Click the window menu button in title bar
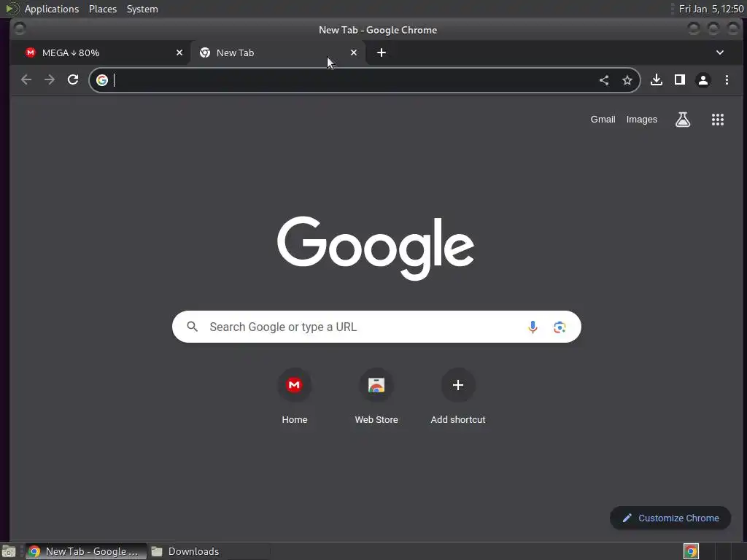This screenshot has width=747, height=560. [20, 29]
